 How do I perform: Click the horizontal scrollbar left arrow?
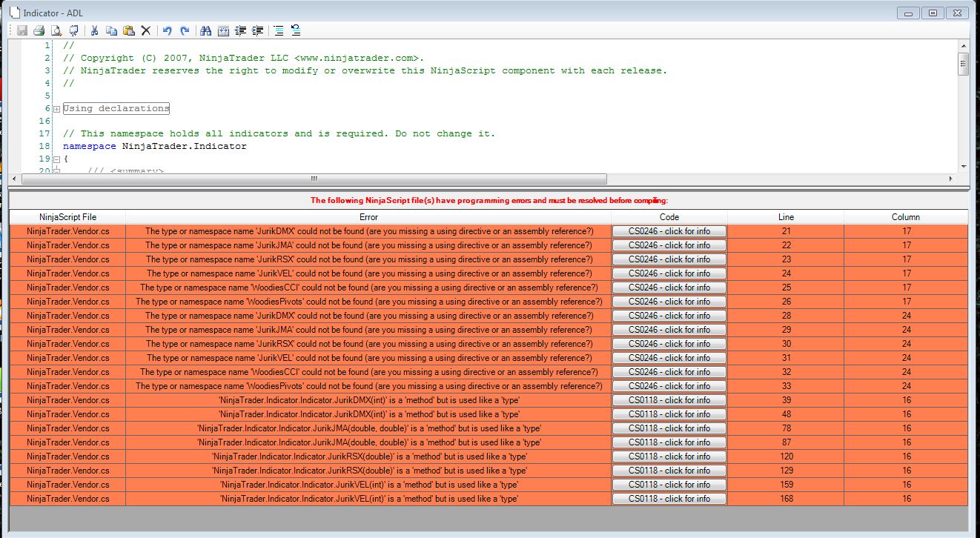click(x=16, y=179)
